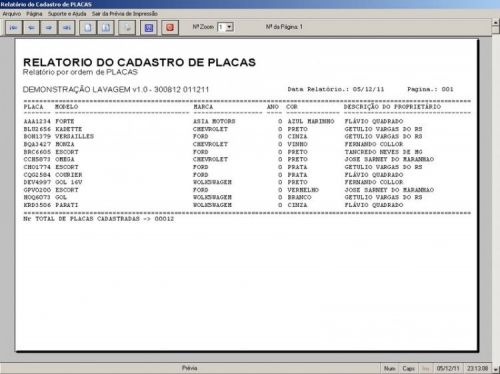The height and width of the screenshot is (374, 500).
Task: Click the VINHO color entry
Action: point(297,144)
